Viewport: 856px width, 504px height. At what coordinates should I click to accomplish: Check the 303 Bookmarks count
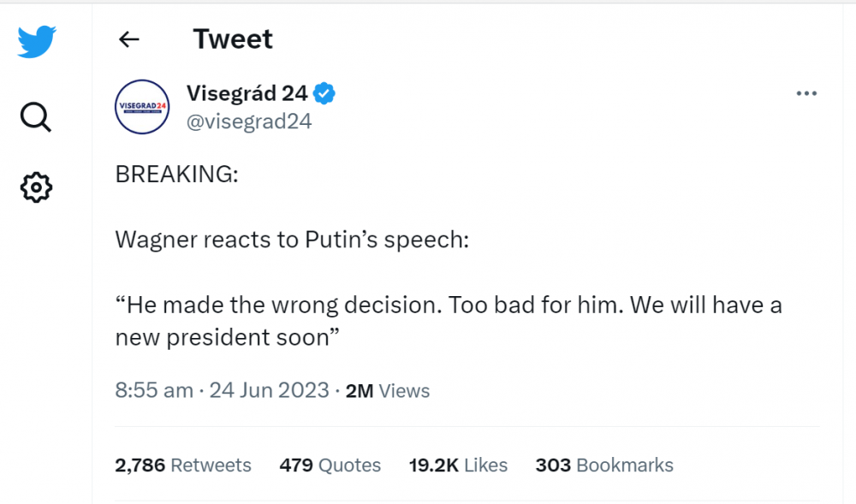[x=603, y=465]
